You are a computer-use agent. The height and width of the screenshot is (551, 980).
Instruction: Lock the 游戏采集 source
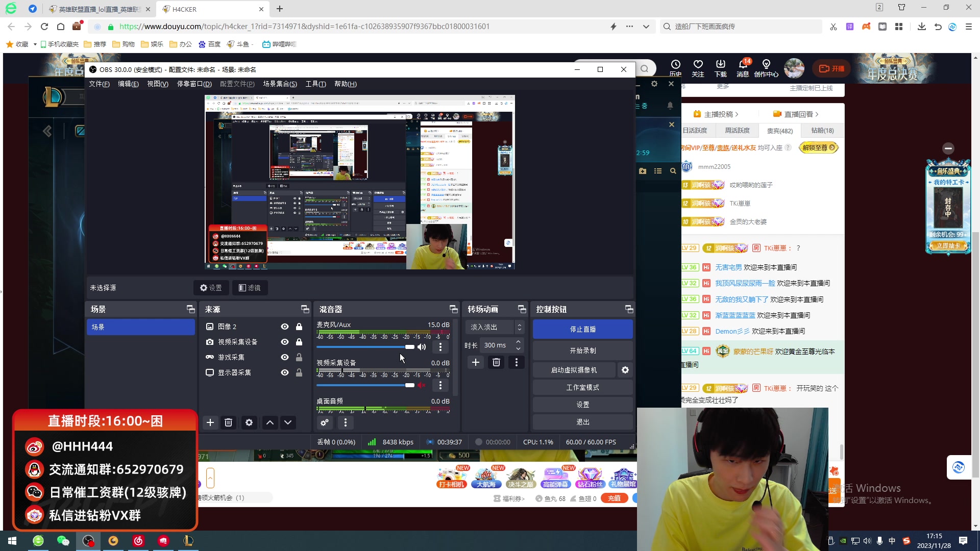tap(299, 357)
